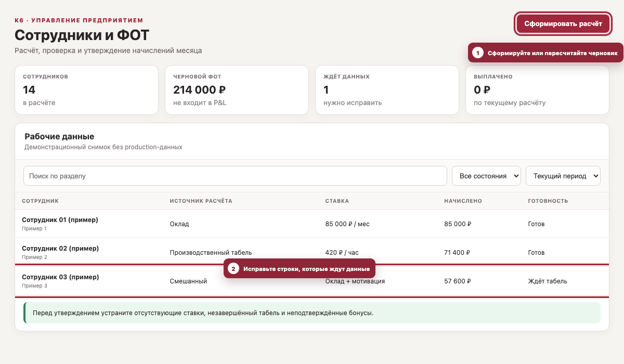
Task: Select the Сотрудник 01 (пример) row
Action: point(312,224)
